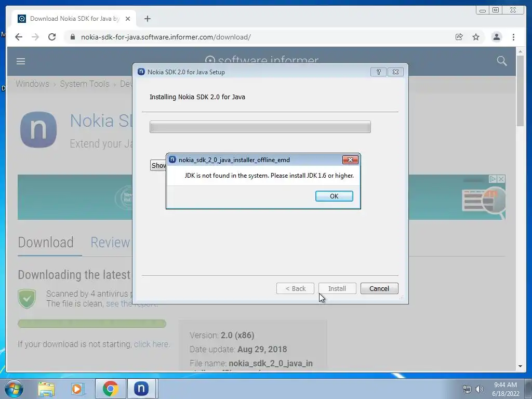This screenshot has height=399, width=532.
Task: Open the Windows Start menu
Action: 14,389
